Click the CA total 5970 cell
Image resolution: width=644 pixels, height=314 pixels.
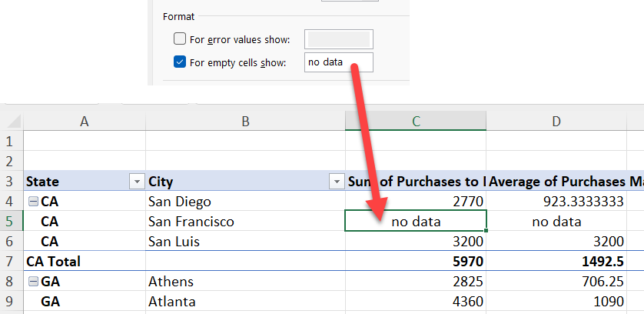pyautogui.click(x=416, y=262)
